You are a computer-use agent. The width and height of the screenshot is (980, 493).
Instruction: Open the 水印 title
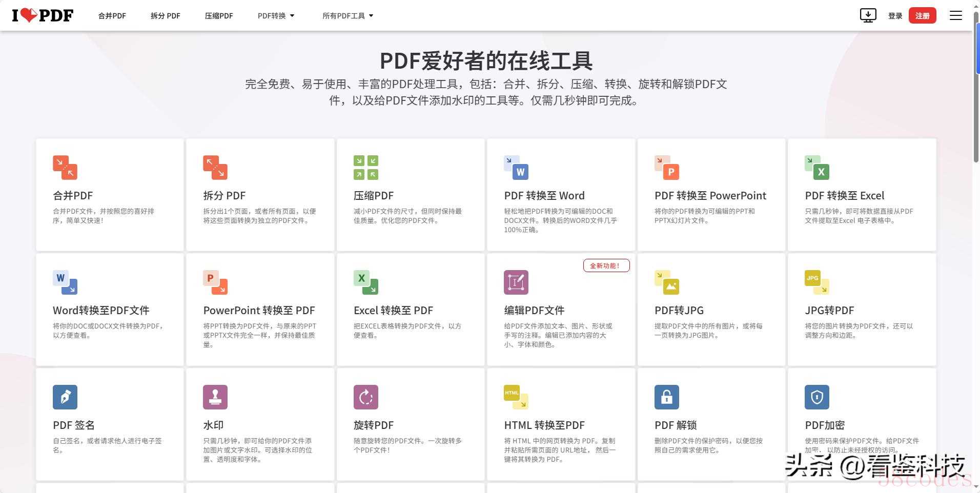point(213,425)
